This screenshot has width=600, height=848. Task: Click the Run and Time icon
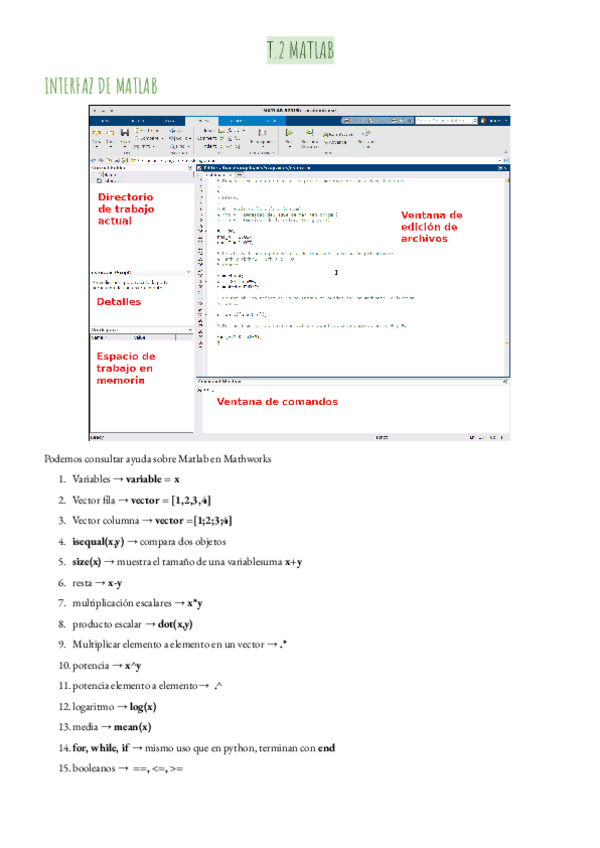pos(367,133)
